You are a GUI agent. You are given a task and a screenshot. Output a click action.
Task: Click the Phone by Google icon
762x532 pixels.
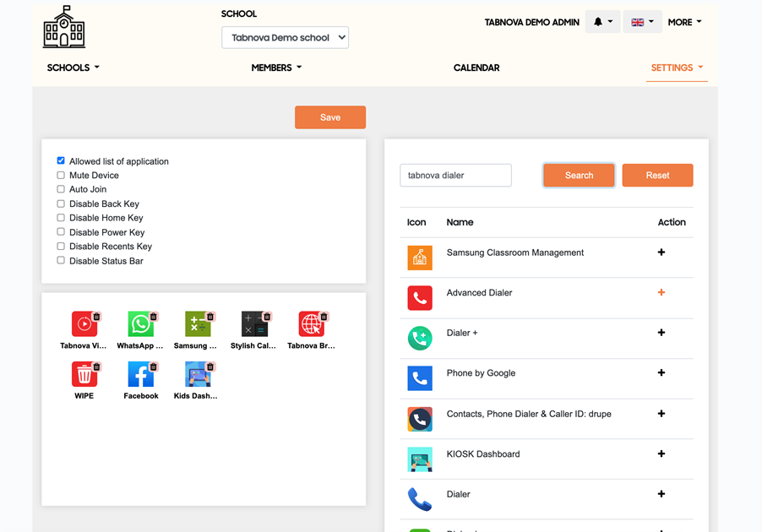(x=420, y=378)
